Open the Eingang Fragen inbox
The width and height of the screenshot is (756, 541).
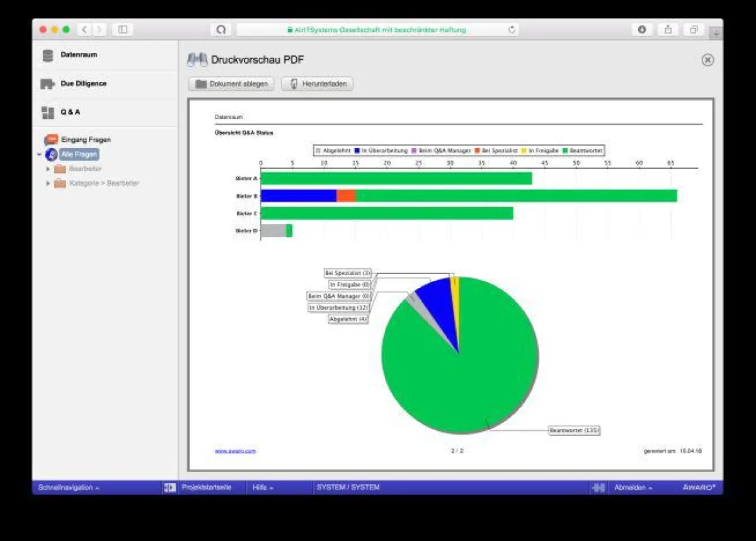(x=86, y=140)
